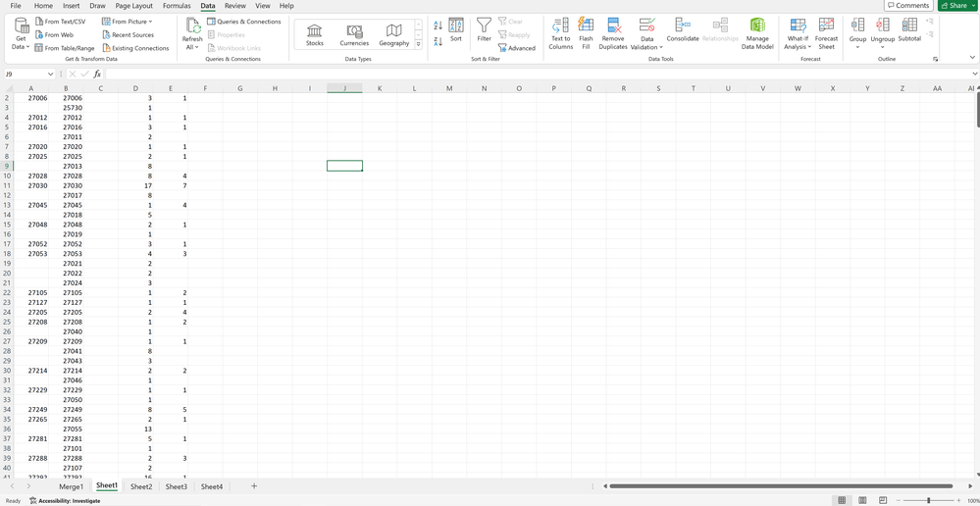Select the Sheet2 tab
This screenshot has width=980, height=506.
tap(141, 486)
